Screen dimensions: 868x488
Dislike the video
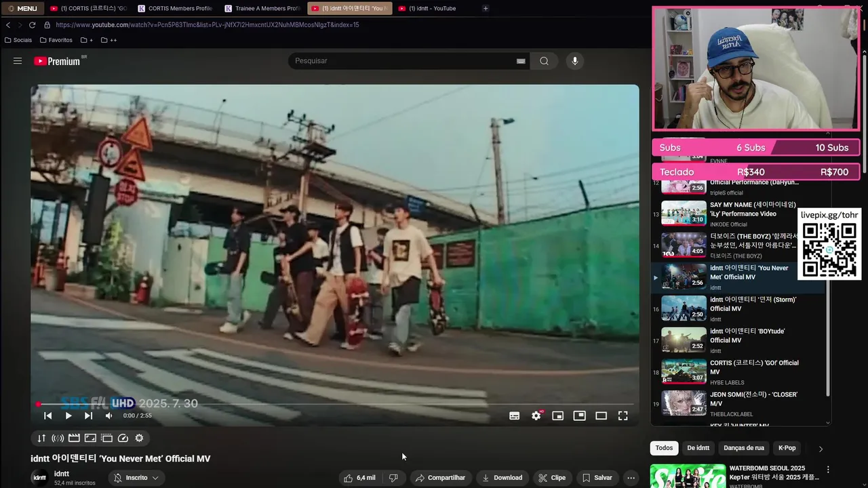[x=393, y=478]
